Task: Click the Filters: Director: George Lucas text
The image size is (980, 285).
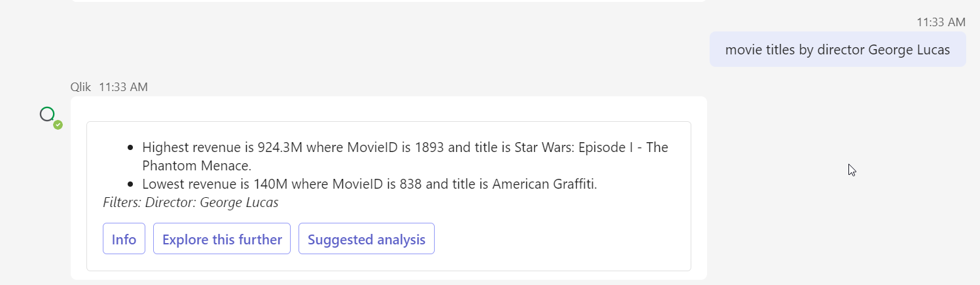Action: click(191, 202)
